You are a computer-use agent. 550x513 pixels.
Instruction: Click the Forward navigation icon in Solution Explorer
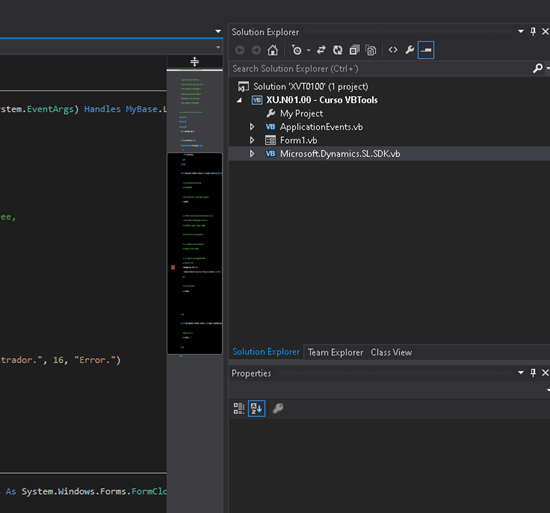click(x=256, y=50)
